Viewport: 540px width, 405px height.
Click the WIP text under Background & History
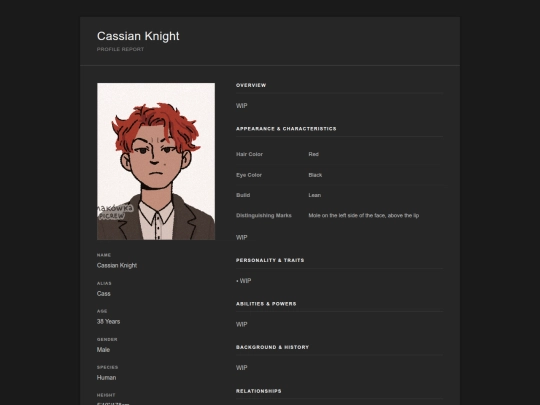241,368
